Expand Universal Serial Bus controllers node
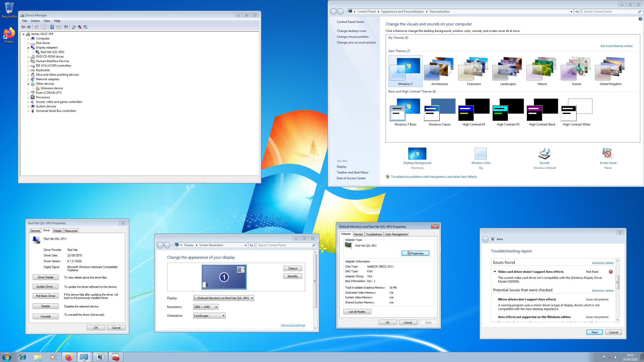This screenshot has width=644, height=362. [x=28, y=111]
